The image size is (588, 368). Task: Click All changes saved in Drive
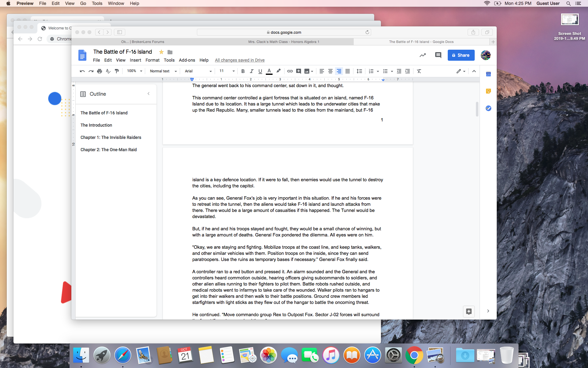(x=239, y=60)
